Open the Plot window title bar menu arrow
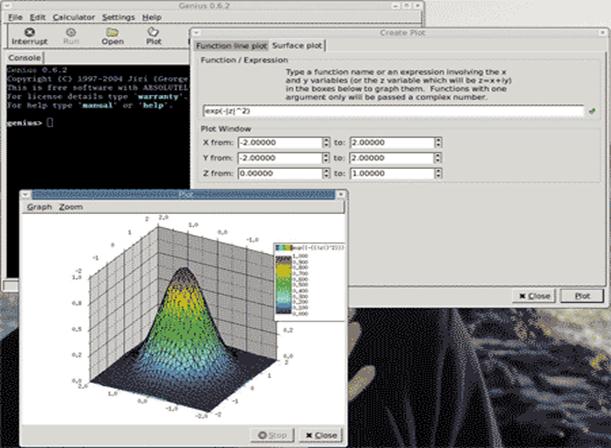This screenshot has height=448, width=611. (25, 194)
